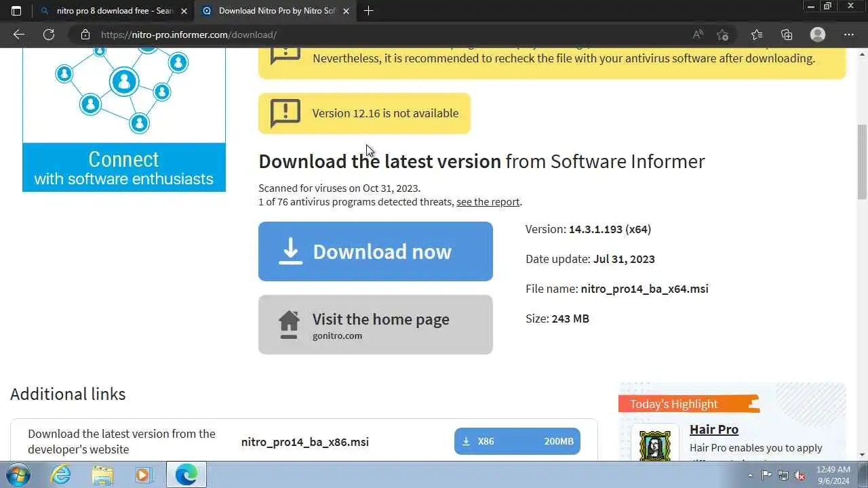Click the network tray icon

[783, 475]
